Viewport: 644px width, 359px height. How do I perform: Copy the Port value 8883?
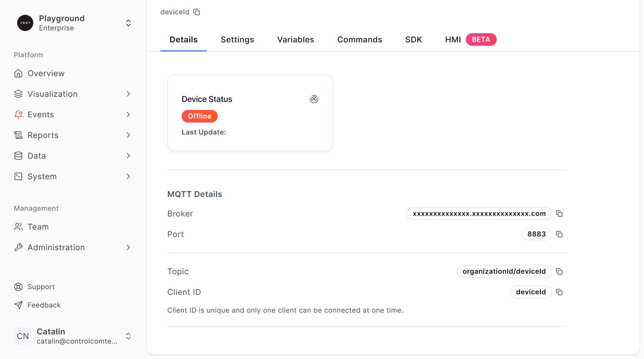559,234
